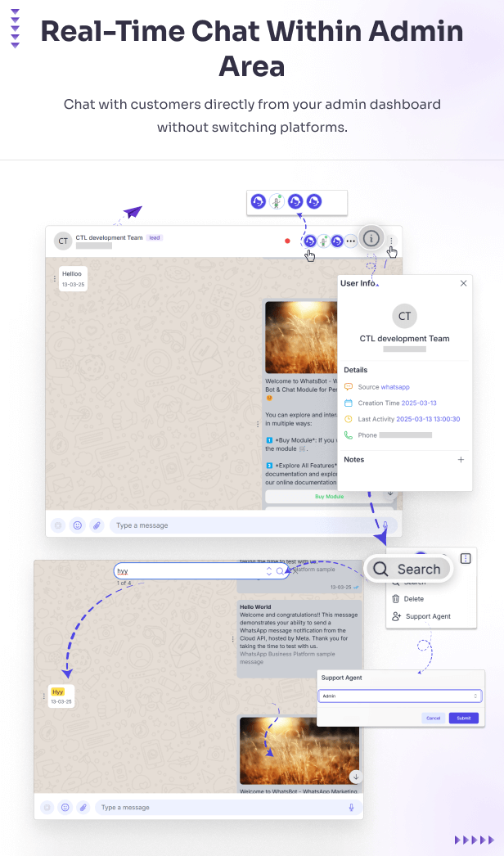Click the magnifier icon in chat search box
Viewport: 504px width, 856px height.
(280, 571)
